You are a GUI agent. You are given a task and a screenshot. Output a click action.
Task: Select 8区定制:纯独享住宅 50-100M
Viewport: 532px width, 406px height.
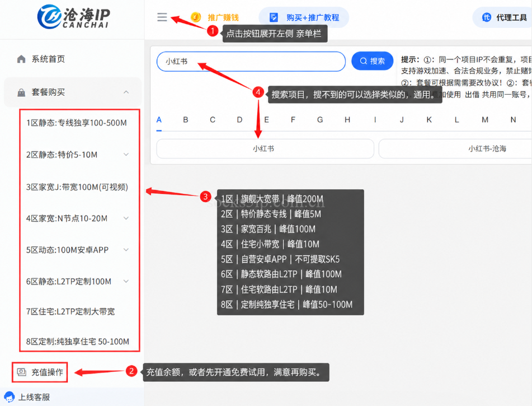[x=78, y=342]
